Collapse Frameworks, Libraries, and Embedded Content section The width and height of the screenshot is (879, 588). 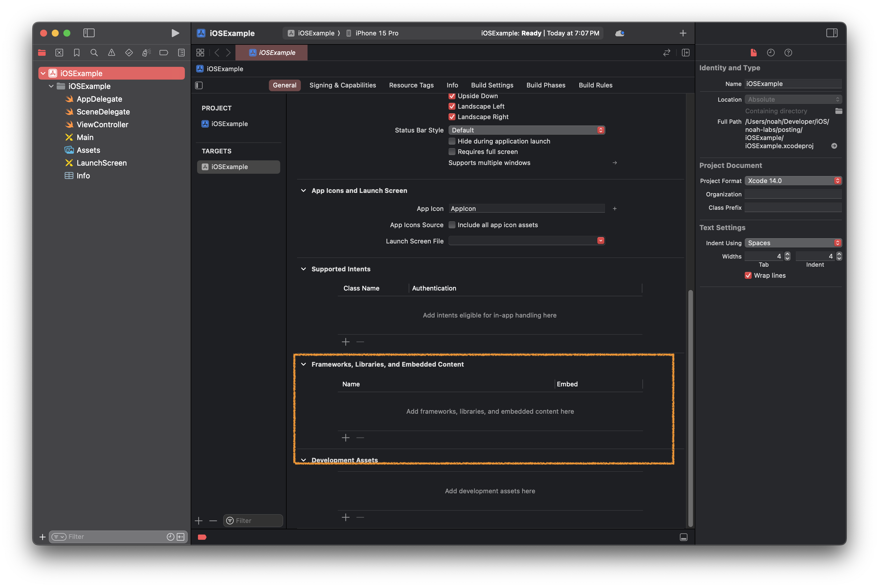pos(303,364)
